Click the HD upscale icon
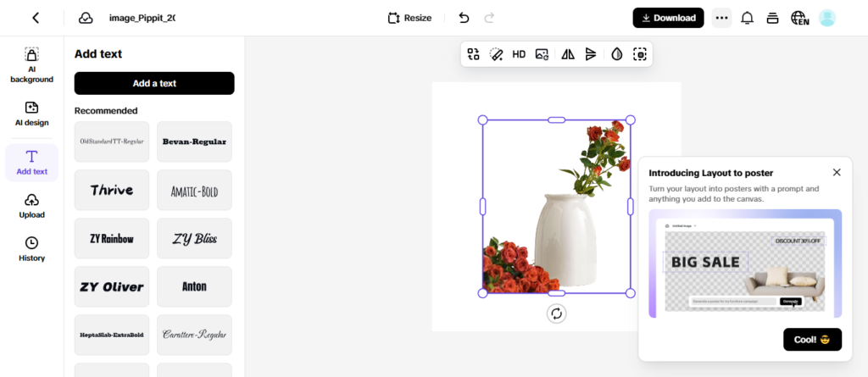This screenshot has height=377, width=868. pos(519,54)
